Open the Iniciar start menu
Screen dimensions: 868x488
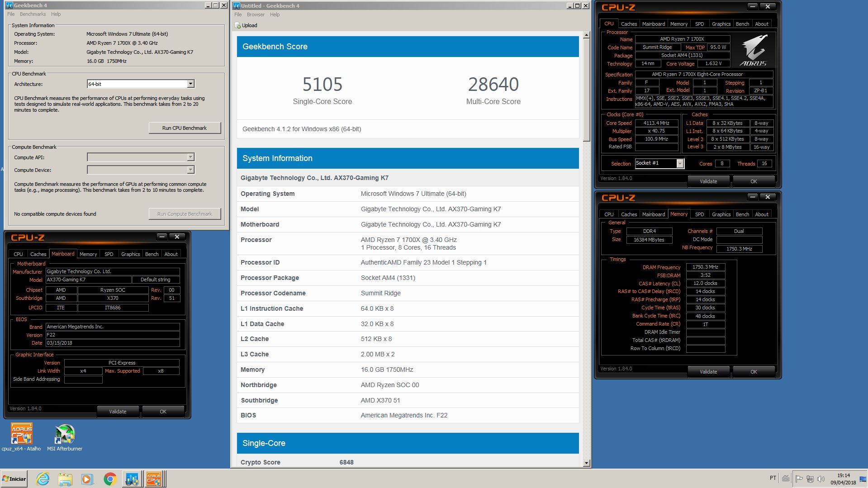pyautogui.click(x=14, y=479)
